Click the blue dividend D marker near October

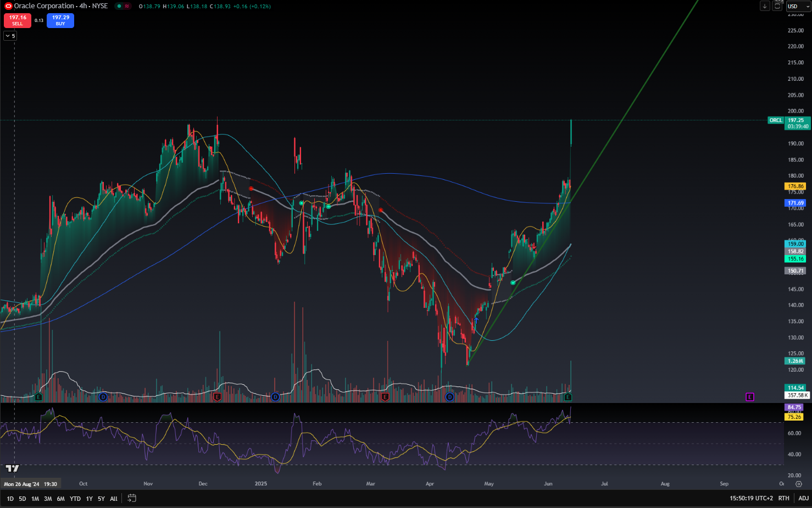coord(103,397)
